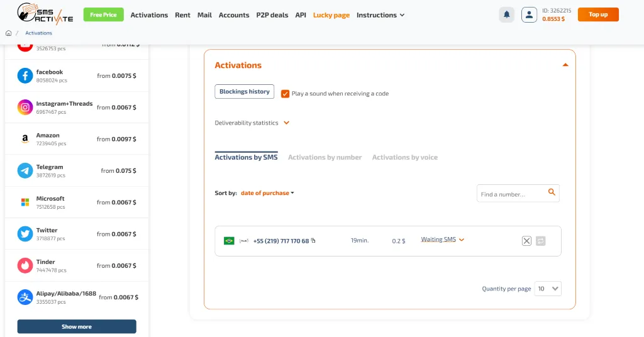Image resolution: width=644 pixels, height=337 pixels.
Task: Open Quantity per page dropdown
Action: point(548,289)
